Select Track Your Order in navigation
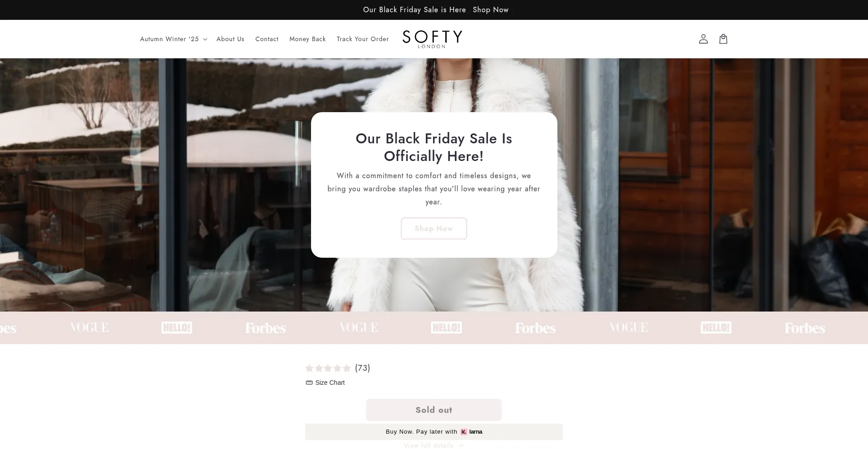This screenshot has width=868, height=449. [363, 39]
